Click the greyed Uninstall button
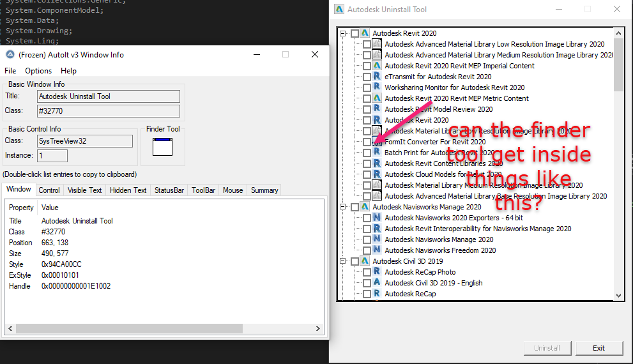This screenshot has width=633, height=364. (x=547, y=348)
